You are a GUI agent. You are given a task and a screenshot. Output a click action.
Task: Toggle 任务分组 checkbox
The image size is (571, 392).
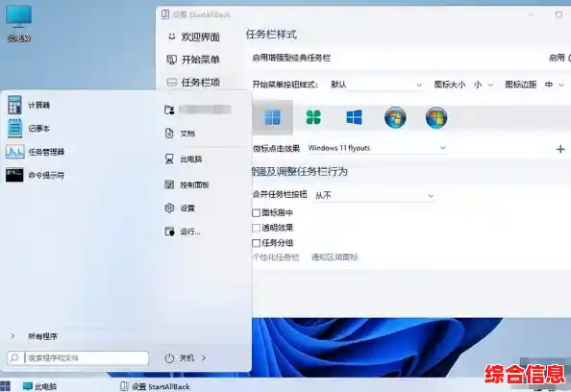point(256,243)
